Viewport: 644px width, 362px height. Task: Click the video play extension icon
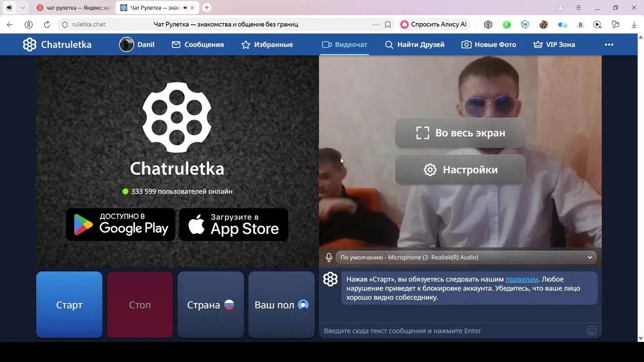pos(597,24)
